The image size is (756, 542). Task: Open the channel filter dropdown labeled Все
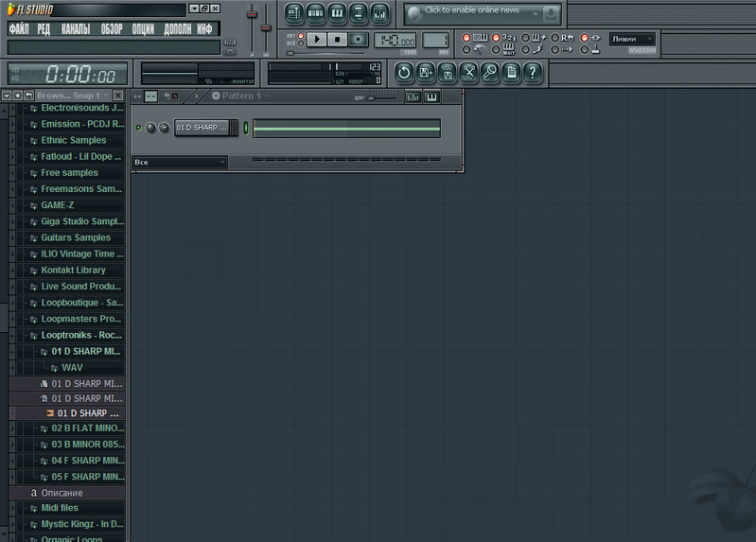click(179, 163)
